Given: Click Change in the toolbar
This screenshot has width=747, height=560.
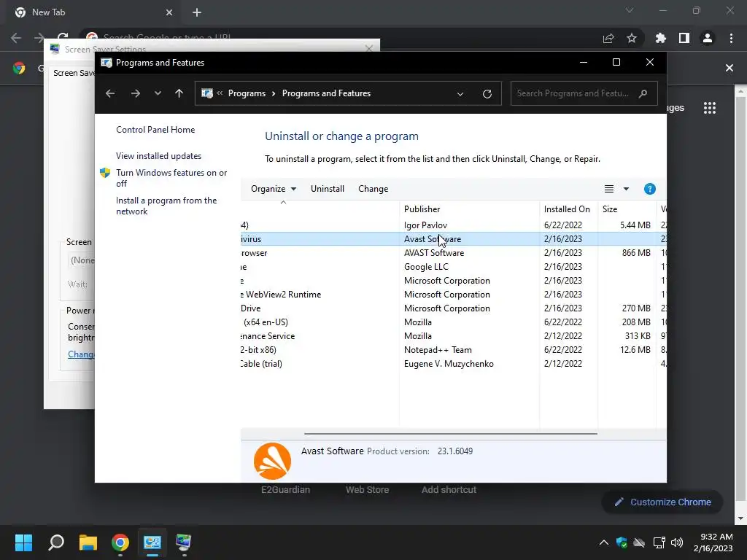Looking at the screenshot, I should tap(373, 189).
